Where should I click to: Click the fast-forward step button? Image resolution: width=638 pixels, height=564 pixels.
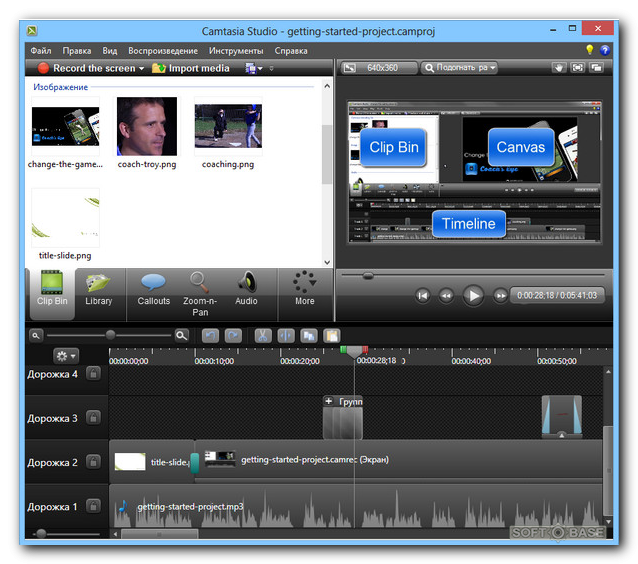click(500, 295)
